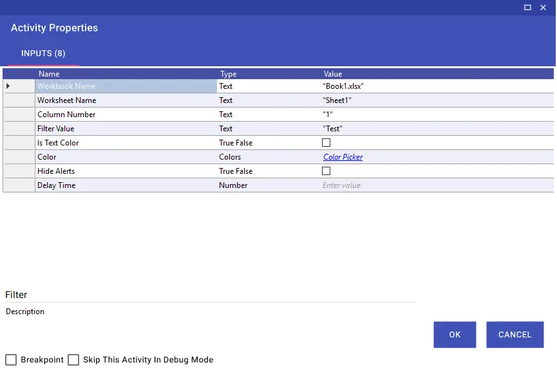Click the CANCEL button
Screen dimensions: 557x392
click(515, 335)
